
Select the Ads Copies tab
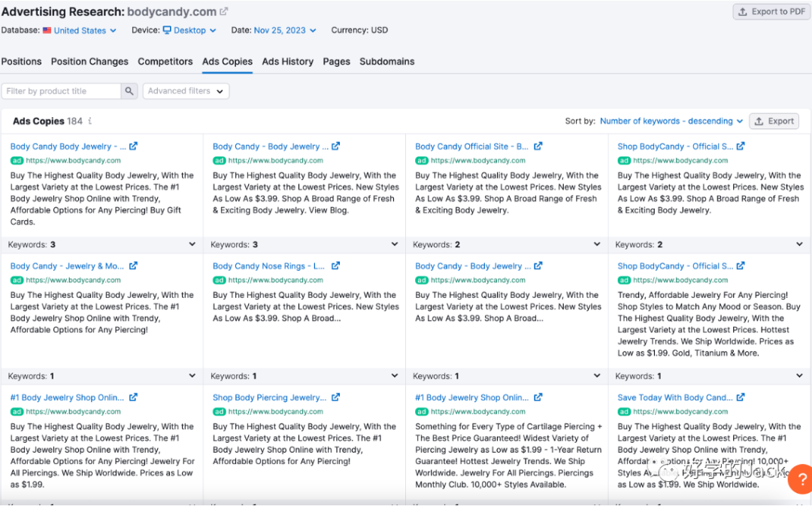[227, 62]
